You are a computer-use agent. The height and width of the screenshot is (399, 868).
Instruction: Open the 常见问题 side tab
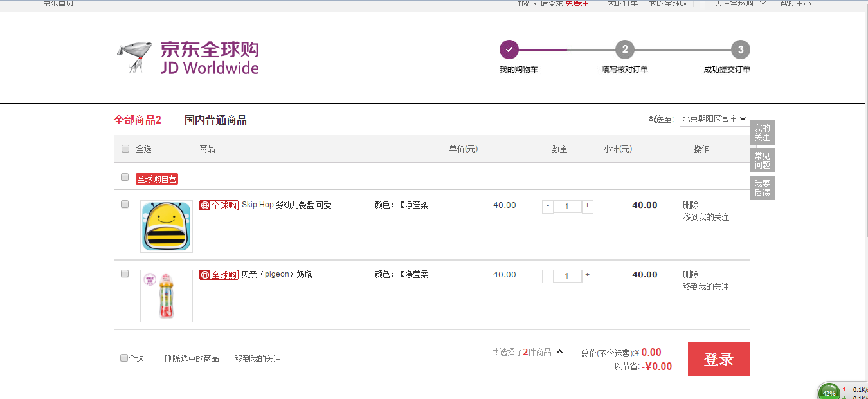tap(763, 160)
